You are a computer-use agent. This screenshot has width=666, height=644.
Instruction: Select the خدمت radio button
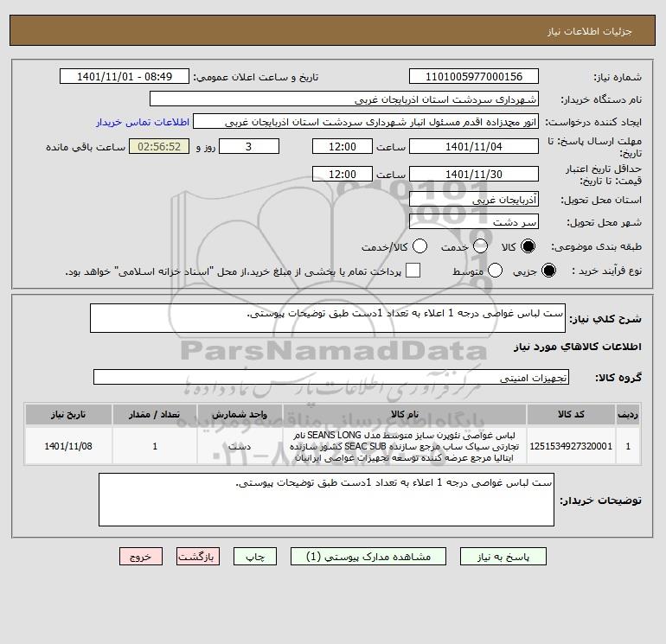[480, 246]
